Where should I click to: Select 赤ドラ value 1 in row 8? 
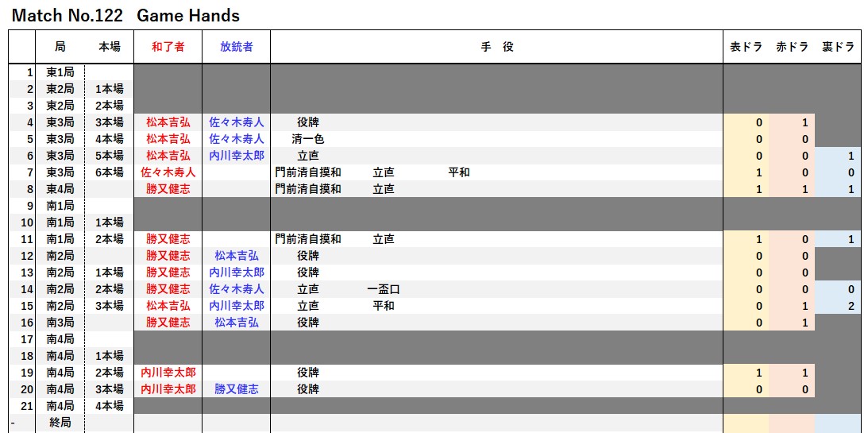[x=805, y=189]
